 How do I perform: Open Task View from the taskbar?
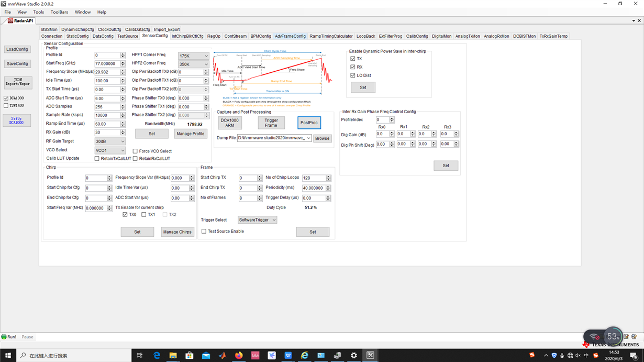point(139,355)
